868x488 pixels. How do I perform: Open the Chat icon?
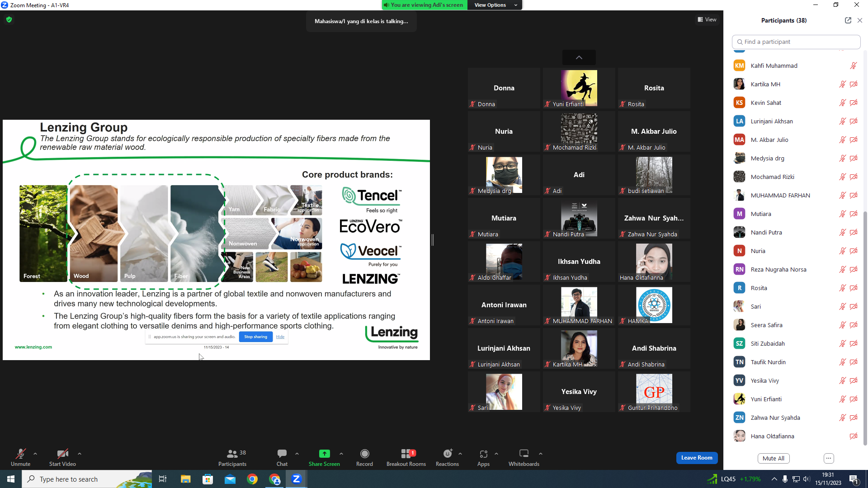[282, 453]
